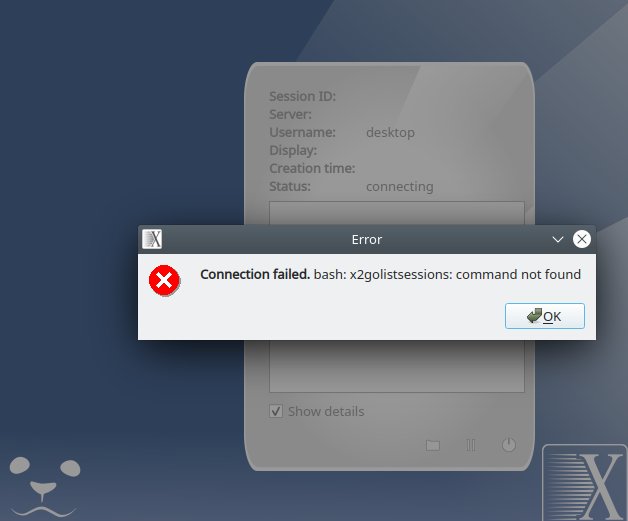
Task: Close the Error dialog with X button
Action: point(582,239)
